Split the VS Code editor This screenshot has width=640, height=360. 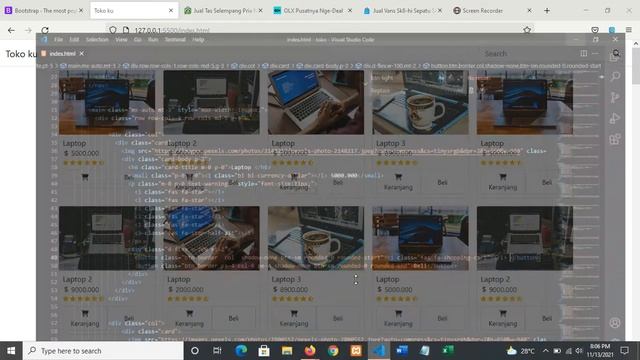(x=584, y=53)
